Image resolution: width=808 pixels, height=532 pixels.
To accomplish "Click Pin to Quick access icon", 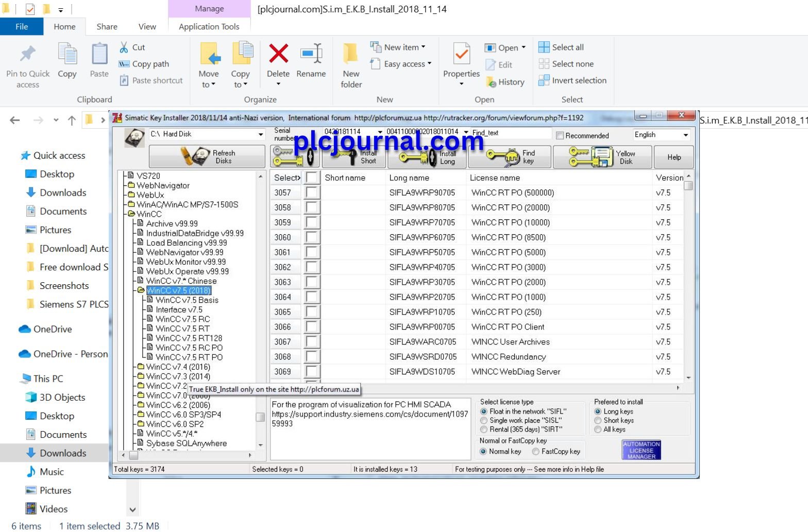I will (x=28, y=54).
